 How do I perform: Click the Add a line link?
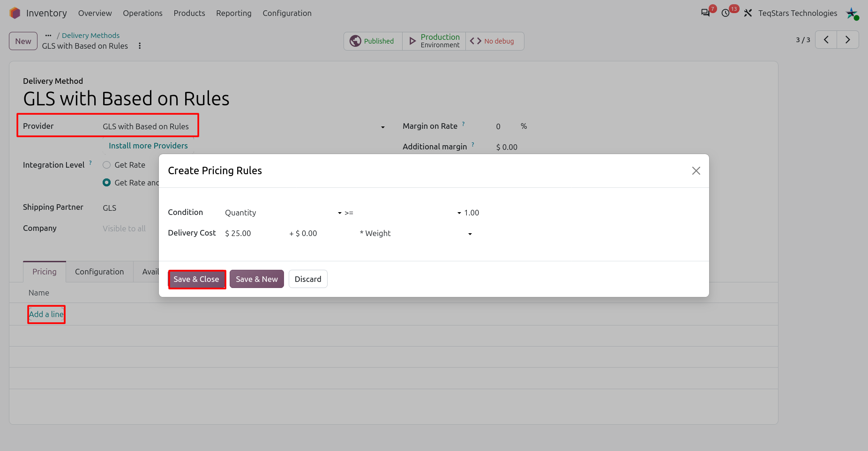point(46,314)
